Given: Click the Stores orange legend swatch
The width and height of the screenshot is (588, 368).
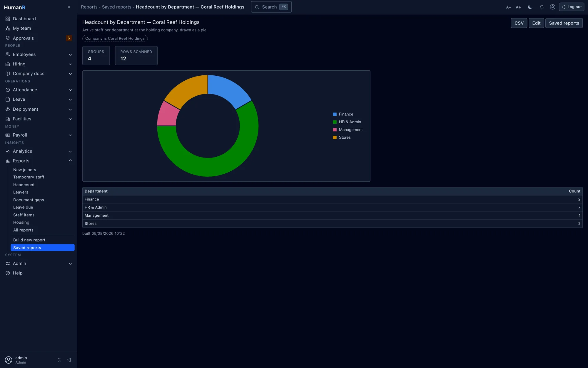Looking at the screenshot, I should click(x=335, y=137).
